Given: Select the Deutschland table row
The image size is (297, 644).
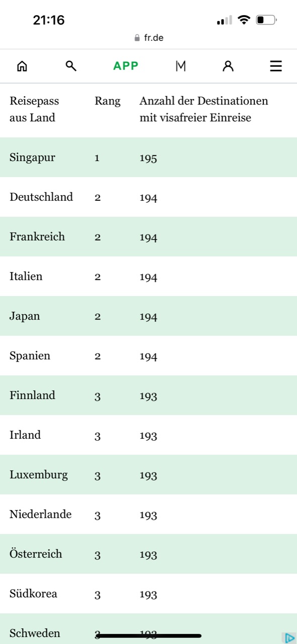Looking at the screenshot, I should tap(148, 197).
